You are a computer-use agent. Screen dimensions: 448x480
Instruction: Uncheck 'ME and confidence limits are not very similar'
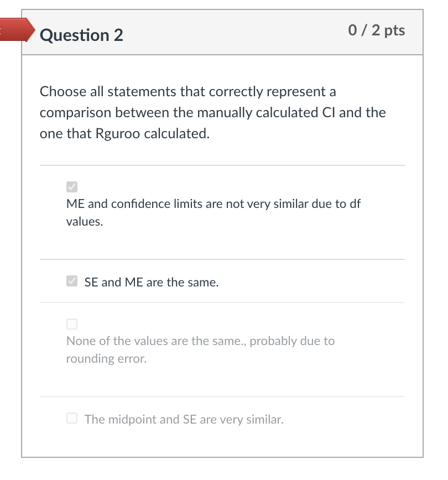pyautogui.click(x=71, y=186)
